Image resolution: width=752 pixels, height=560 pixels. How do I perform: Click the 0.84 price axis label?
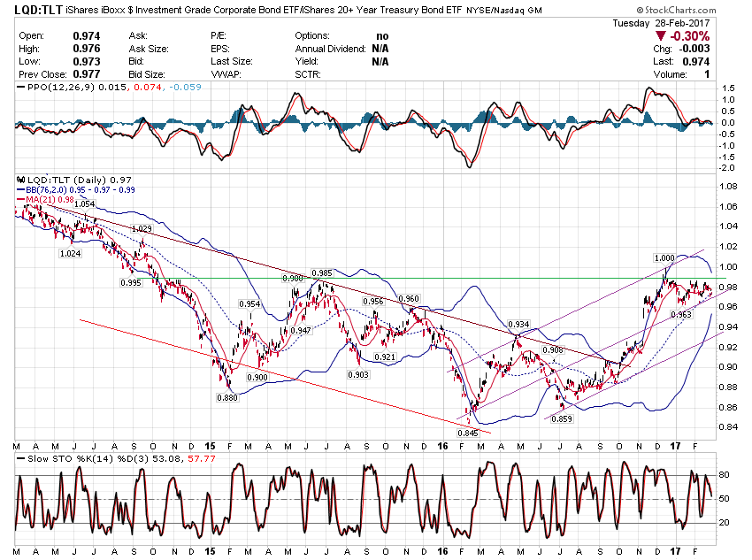click(x=728, y=427)
